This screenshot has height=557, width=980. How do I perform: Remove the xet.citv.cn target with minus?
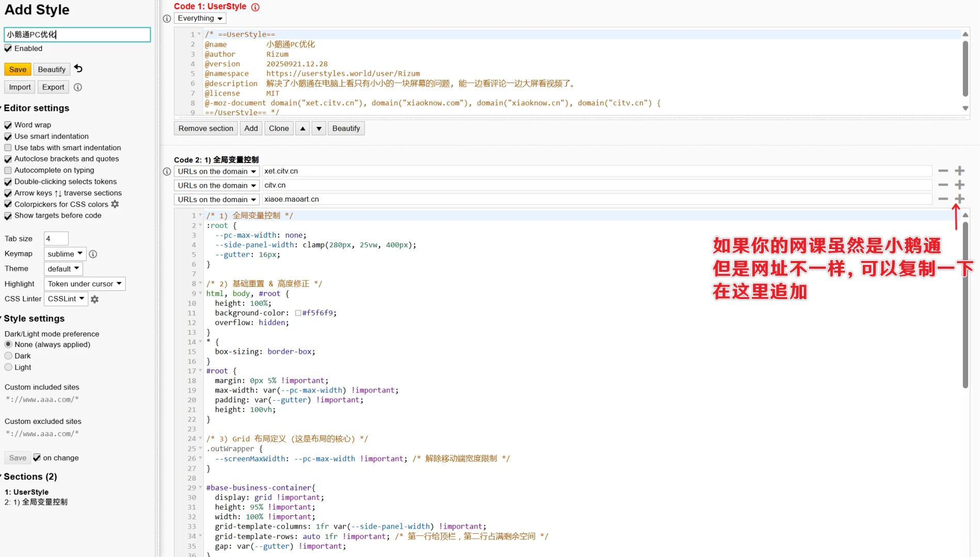pyautogui.click(x=943, y=171)
